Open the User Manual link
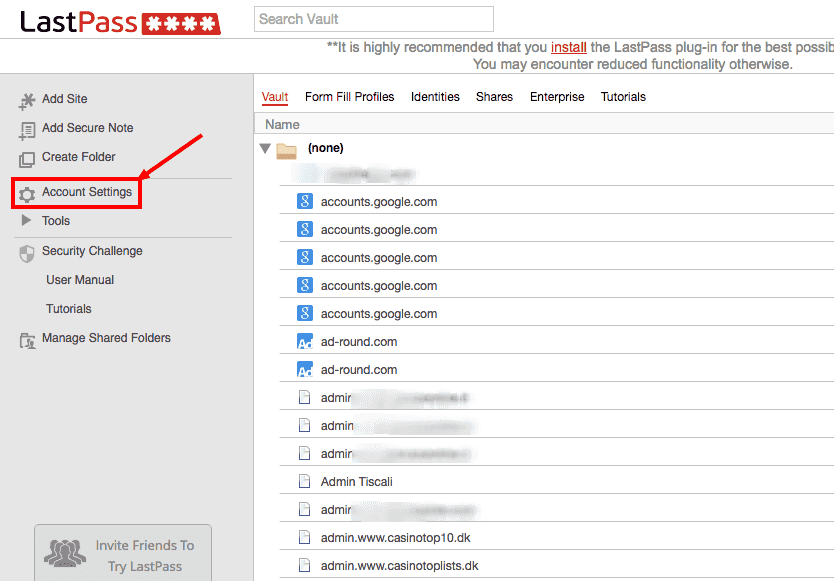The height and width of the screenshot is (581, 834). coord(80,280)
